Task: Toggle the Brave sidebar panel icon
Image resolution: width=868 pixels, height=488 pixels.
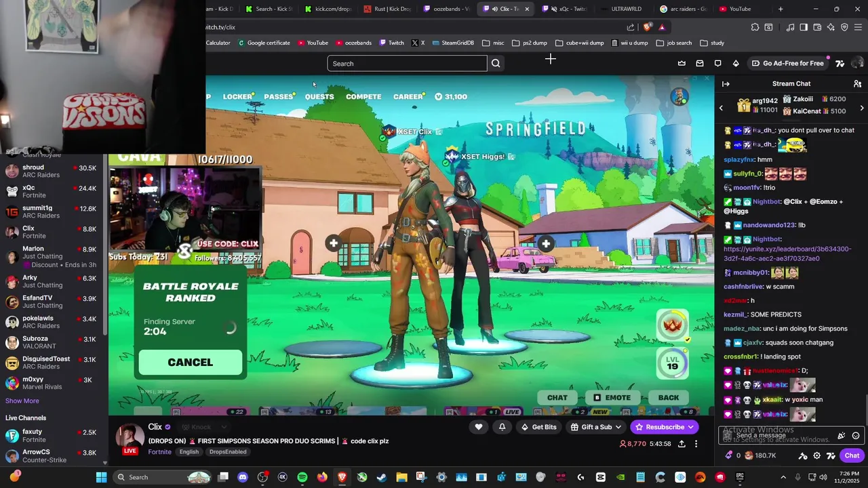Action: pyautogui.click(x=804, y=27)
